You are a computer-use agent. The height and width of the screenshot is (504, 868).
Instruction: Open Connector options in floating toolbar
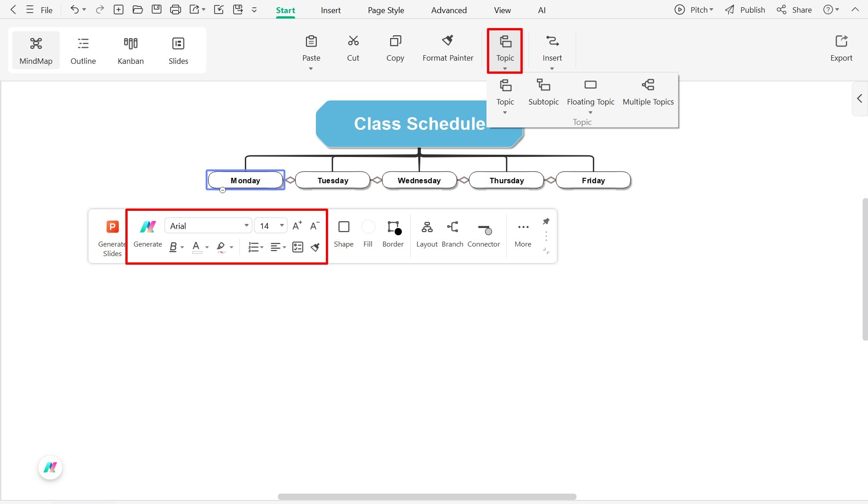pyautogui.click(x=484, y=234)
